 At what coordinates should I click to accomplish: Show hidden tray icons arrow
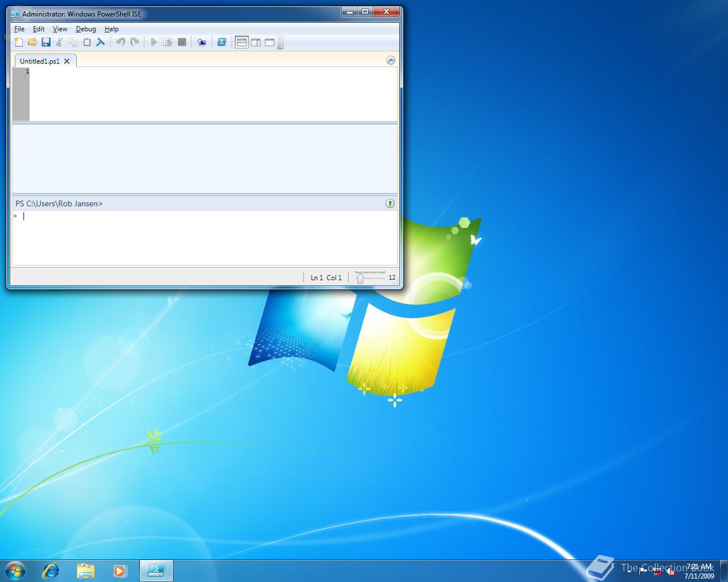point(629,571)
